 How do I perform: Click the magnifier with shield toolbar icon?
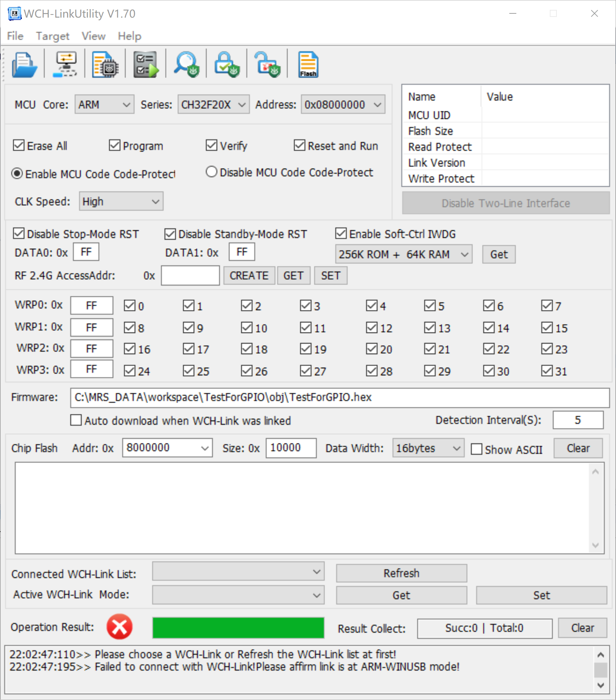[187, 64]
